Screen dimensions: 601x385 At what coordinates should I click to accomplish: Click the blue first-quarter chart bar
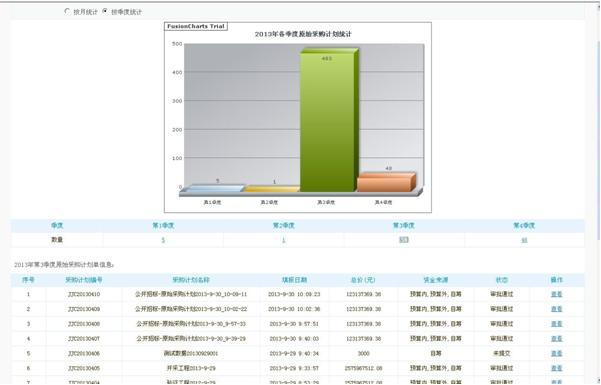pos(212,188)
